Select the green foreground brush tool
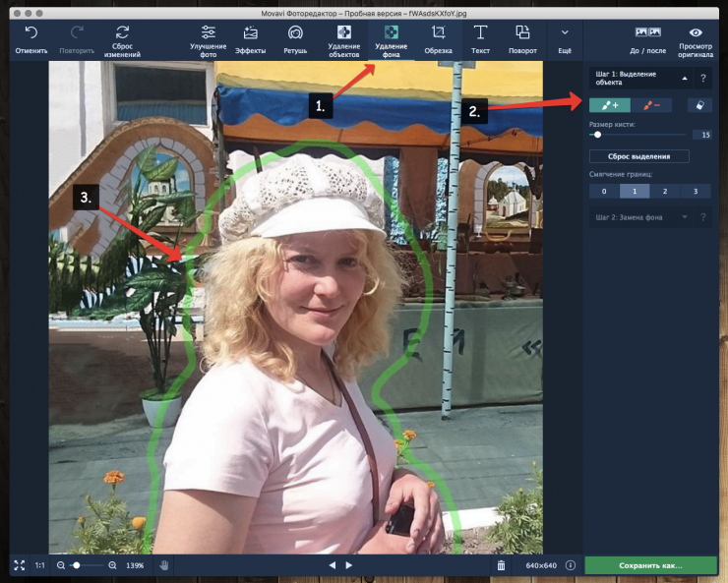728x583 pixels. tap(610, 105)
